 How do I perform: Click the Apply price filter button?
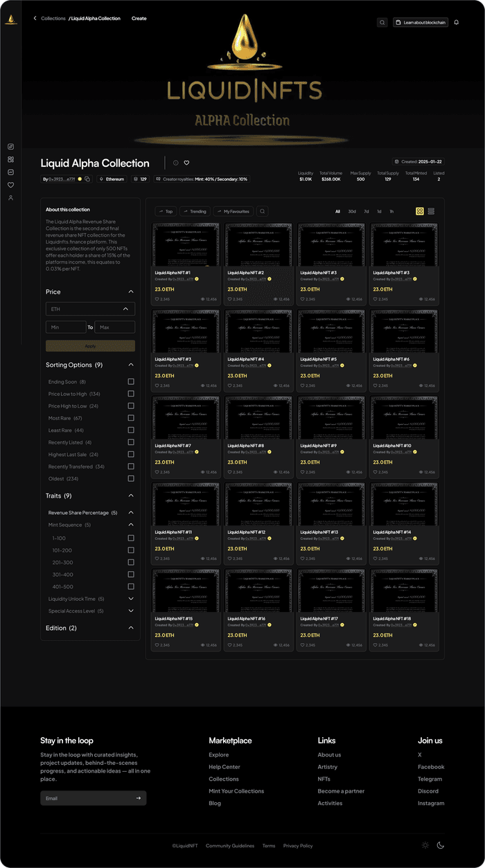[x=90, y=345]
